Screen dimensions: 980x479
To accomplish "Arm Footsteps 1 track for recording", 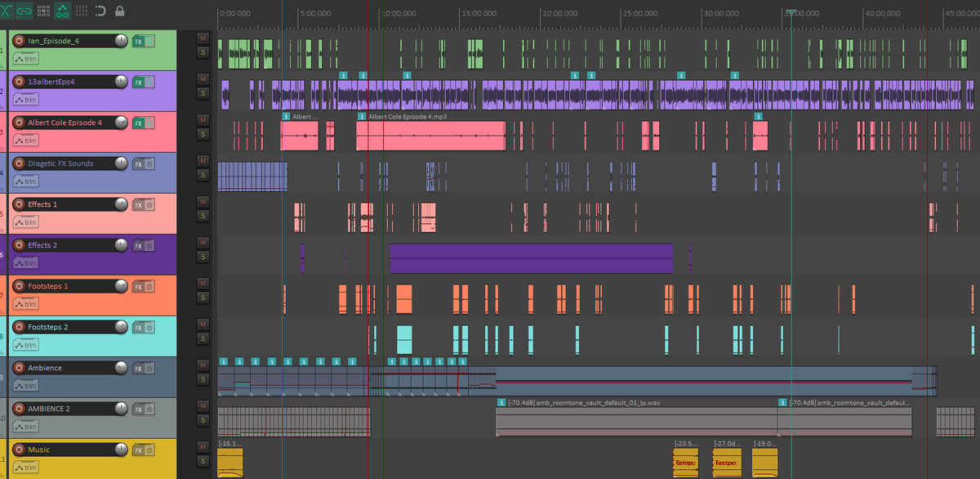I will 19,286.
